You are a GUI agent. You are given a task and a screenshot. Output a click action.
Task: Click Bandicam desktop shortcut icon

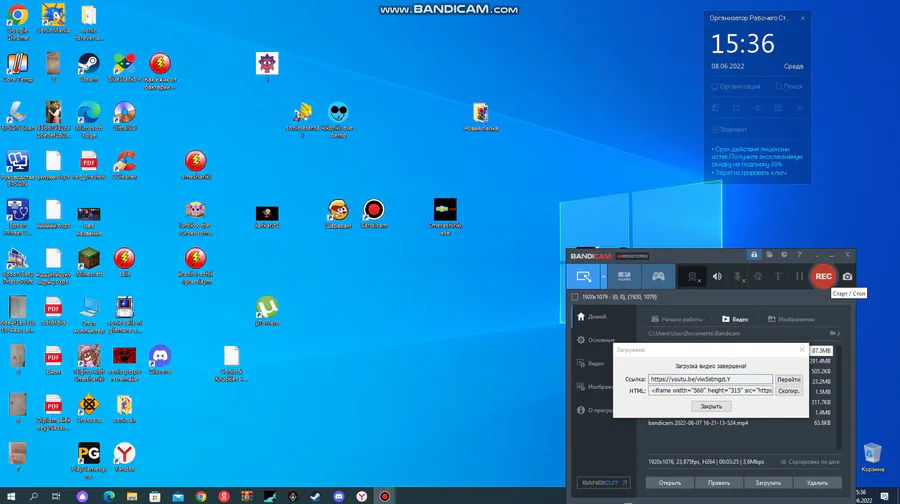(374, 214)
